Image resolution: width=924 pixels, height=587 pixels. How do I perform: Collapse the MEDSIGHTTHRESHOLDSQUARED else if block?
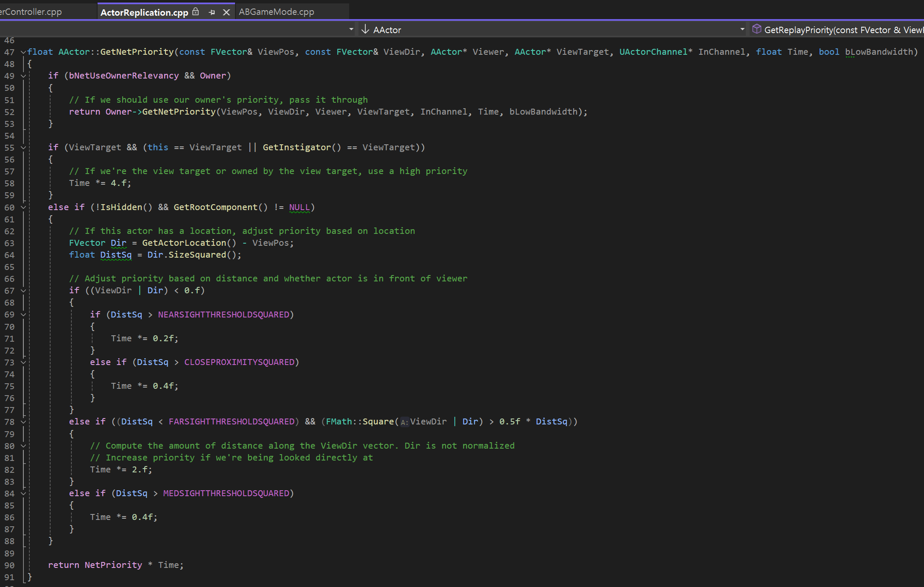tap(23, 494)
